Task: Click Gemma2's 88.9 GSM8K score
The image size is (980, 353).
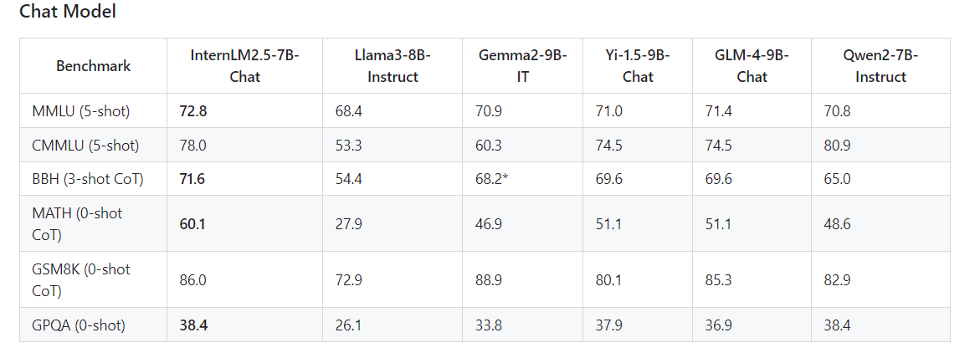Action: (x=489, y=280)
